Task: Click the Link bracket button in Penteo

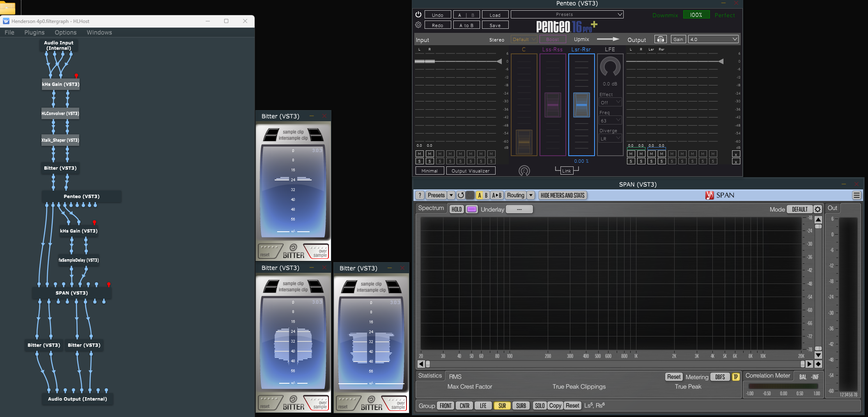Action: click(567, 170)
